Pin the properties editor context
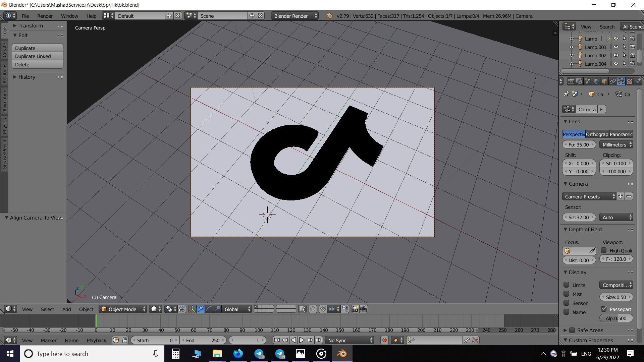Screen dimensions: 644x362 click(566, 94)
